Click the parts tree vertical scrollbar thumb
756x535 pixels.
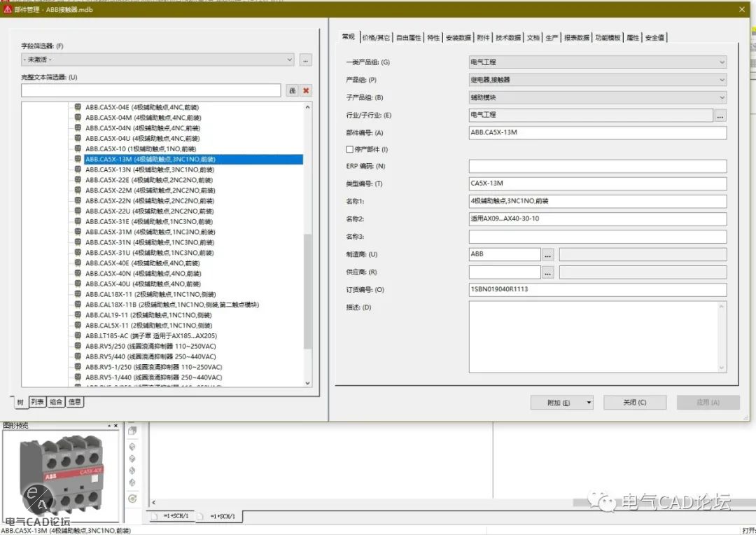[307, 291]
